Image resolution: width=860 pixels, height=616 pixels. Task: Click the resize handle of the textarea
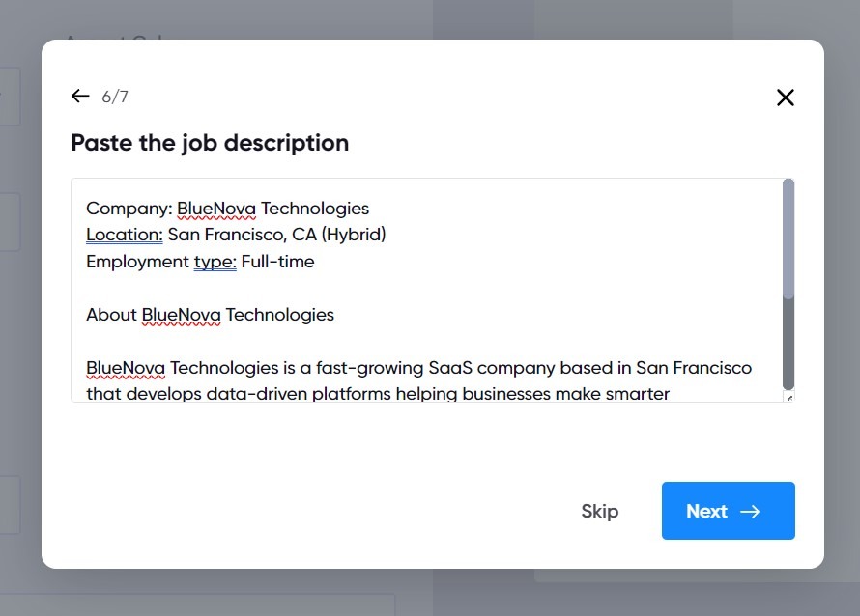788,396
